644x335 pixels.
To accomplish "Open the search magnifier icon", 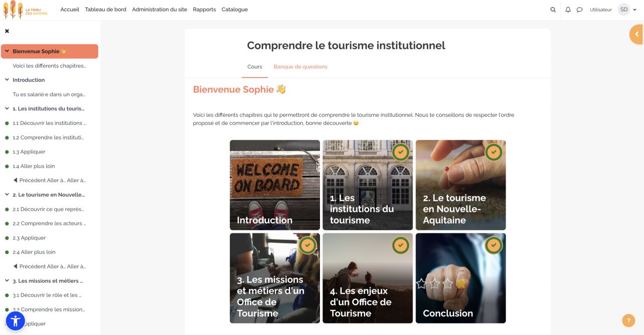I will click(x=553, y=10).
